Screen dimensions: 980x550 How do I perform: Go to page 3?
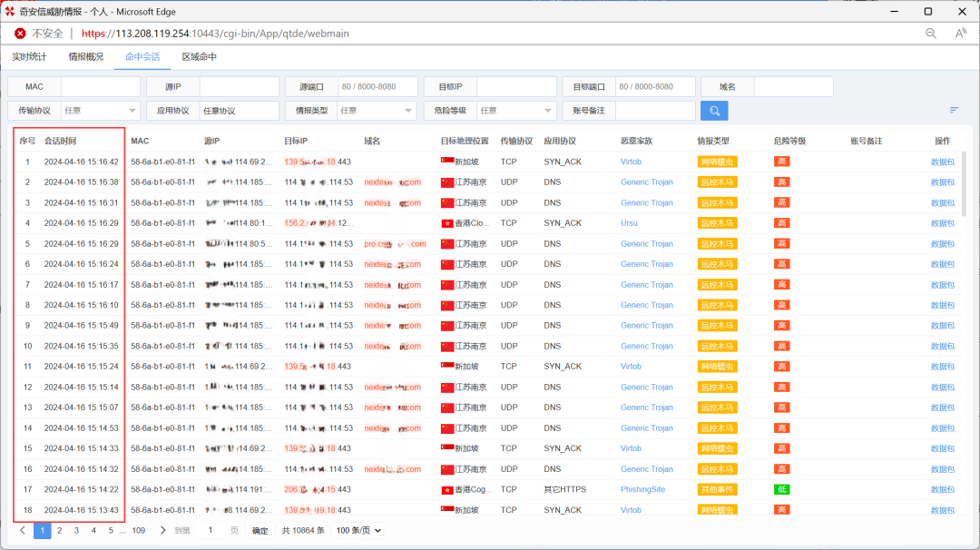point(76,530)
